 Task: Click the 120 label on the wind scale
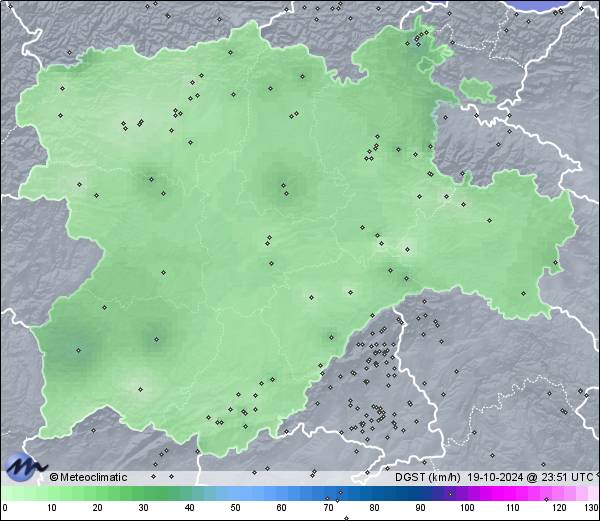click(x=559, y=508)
